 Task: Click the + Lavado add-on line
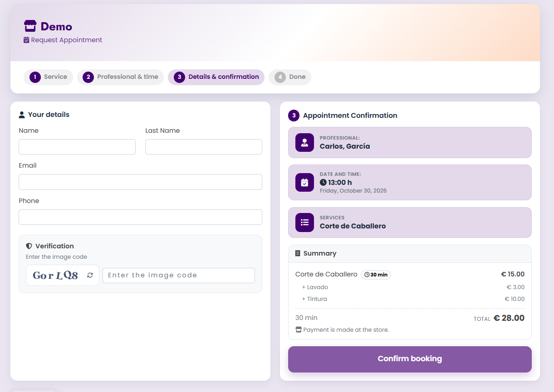(x=315, y=287)
